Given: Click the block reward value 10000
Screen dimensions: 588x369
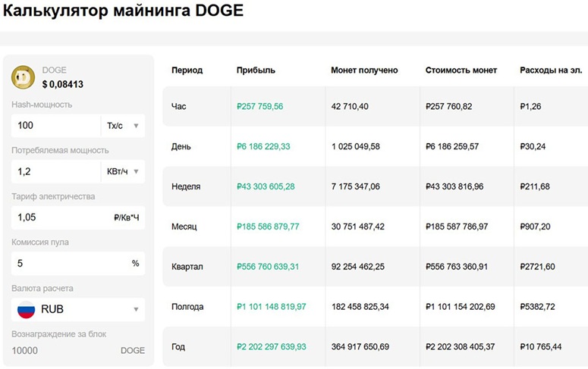Looking at the screenshot, I should 25,351.
